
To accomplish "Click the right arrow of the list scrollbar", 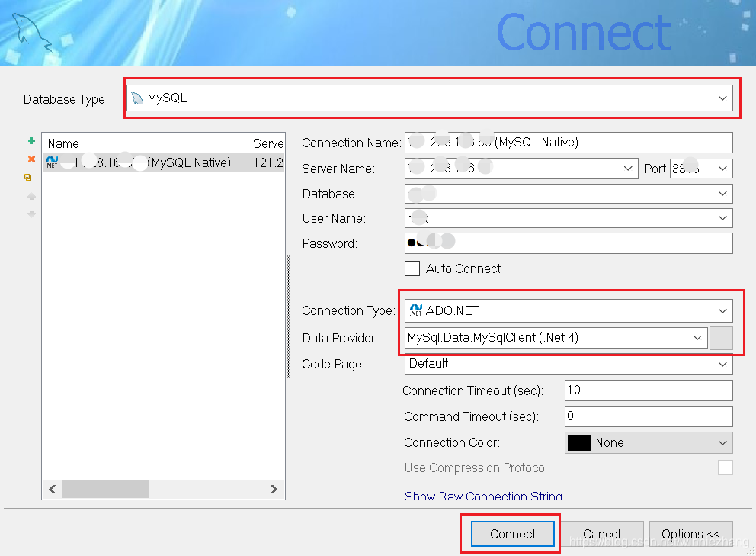I will point(274,490).
